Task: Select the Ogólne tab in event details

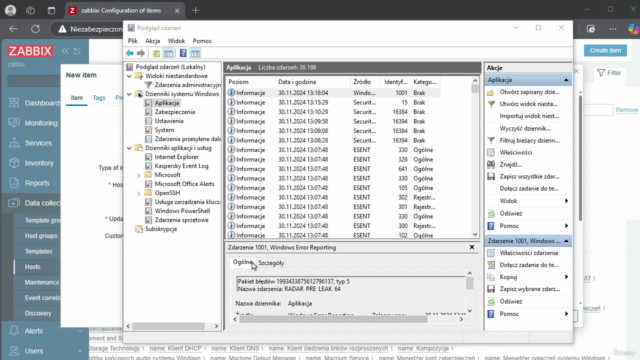Action: (242, 262)
